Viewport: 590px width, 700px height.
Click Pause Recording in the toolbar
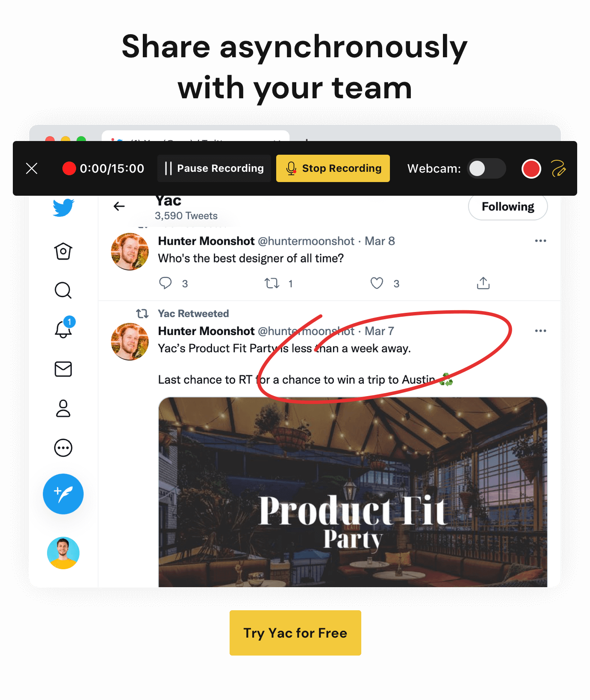(214, 168)
